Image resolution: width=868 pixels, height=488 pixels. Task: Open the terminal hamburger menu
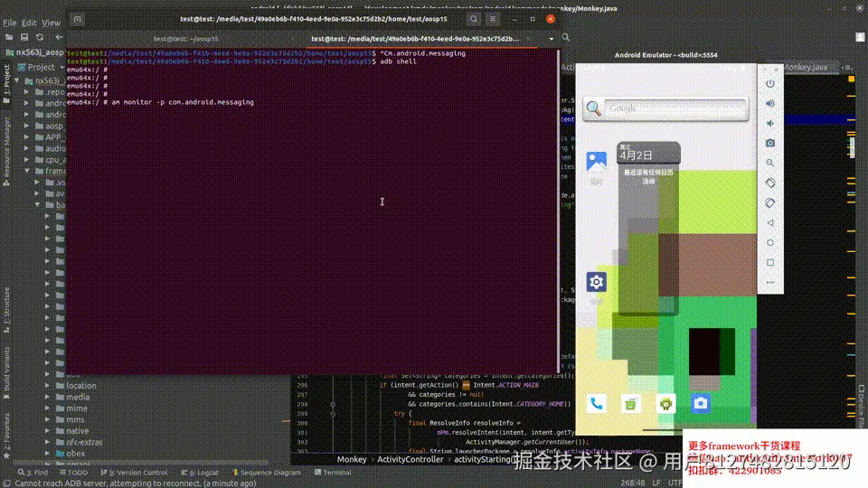tap(492, 19)
